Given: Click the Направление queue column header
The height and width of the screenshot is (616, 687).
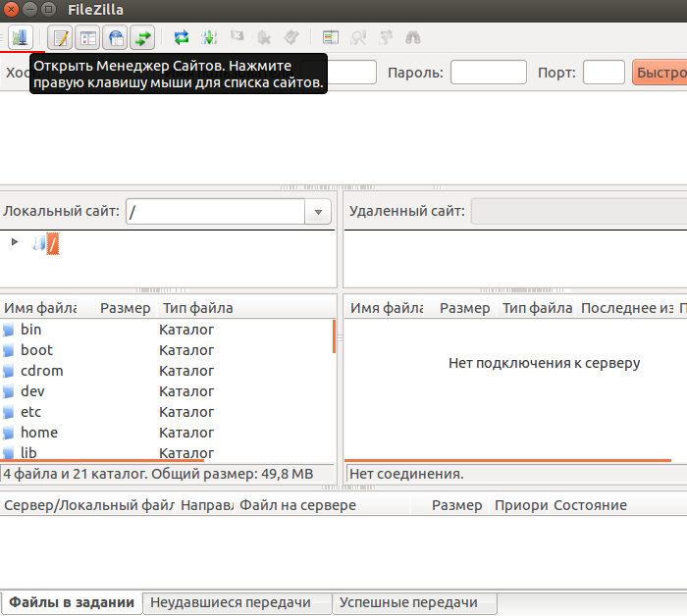Looking at the screenshot, I should point(206,505).
